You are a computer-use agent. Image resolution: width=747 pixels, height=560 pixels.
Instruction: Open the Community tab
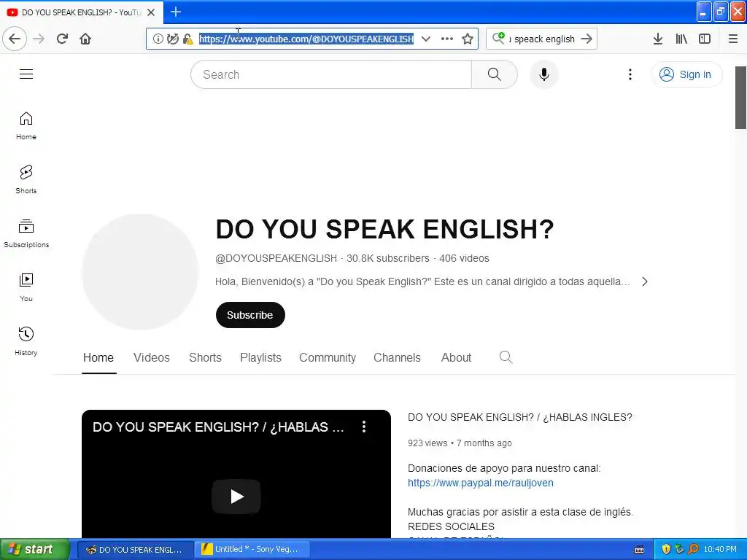click(x=328, y=357)
